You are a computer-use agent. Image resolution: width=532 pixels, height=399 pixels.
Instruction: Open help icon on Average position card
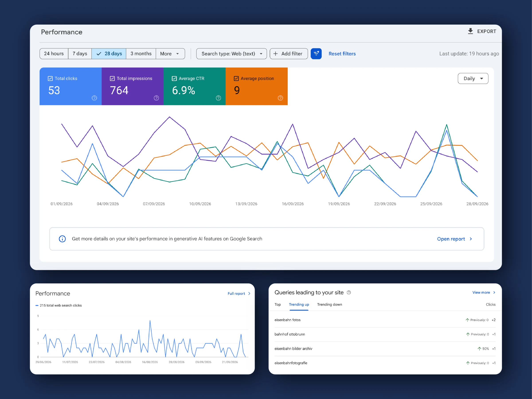click(x=280, y=98)
